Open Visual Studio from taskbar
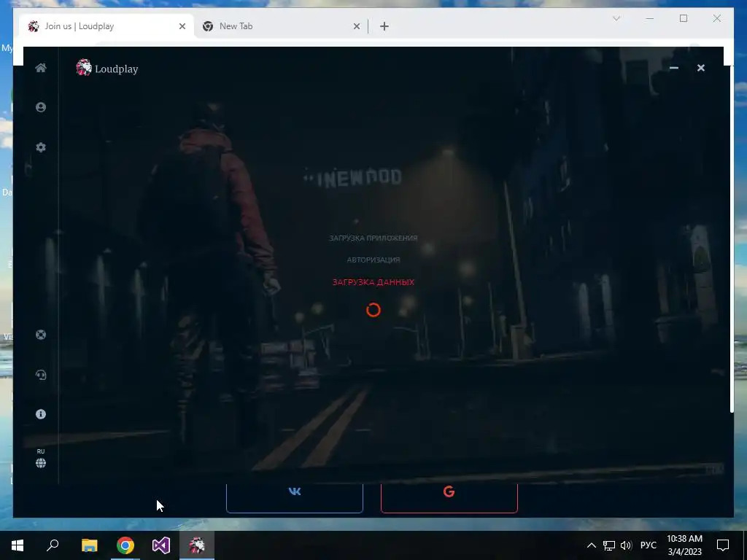Screen dimensions: 747x560 click(x=161, y=545)
